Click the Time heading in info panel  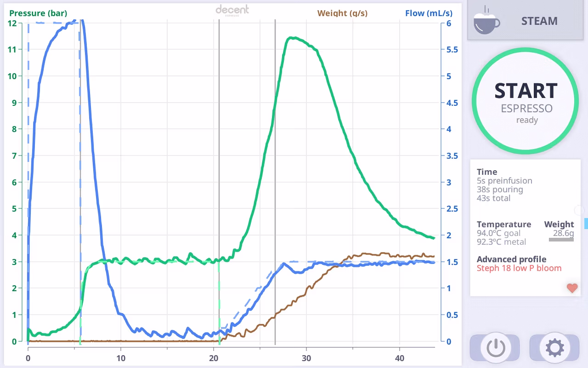pyautogui.click(x=487, y=172)
